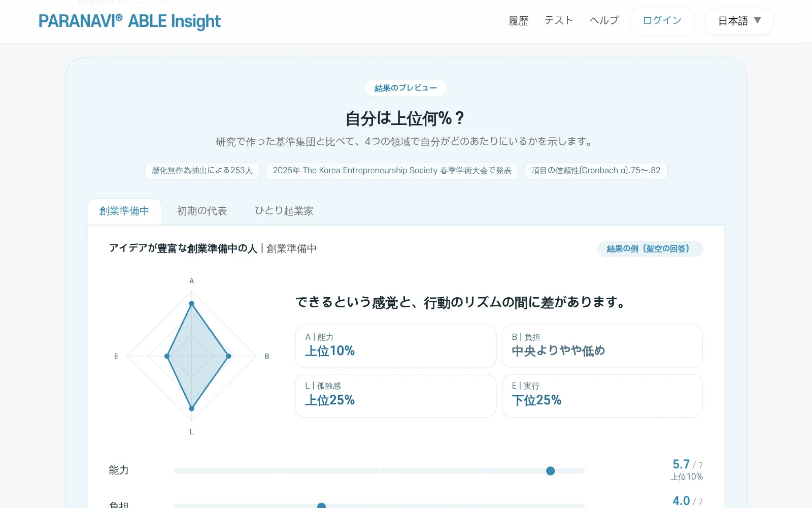
Task: Click the radar chart point on axis A
Action: pos(191,304)
